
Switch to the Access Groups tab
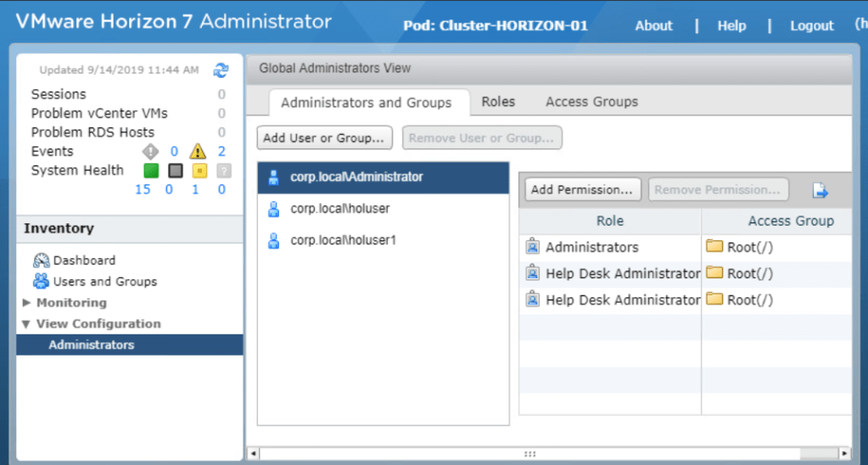click(x=591, y=102)
